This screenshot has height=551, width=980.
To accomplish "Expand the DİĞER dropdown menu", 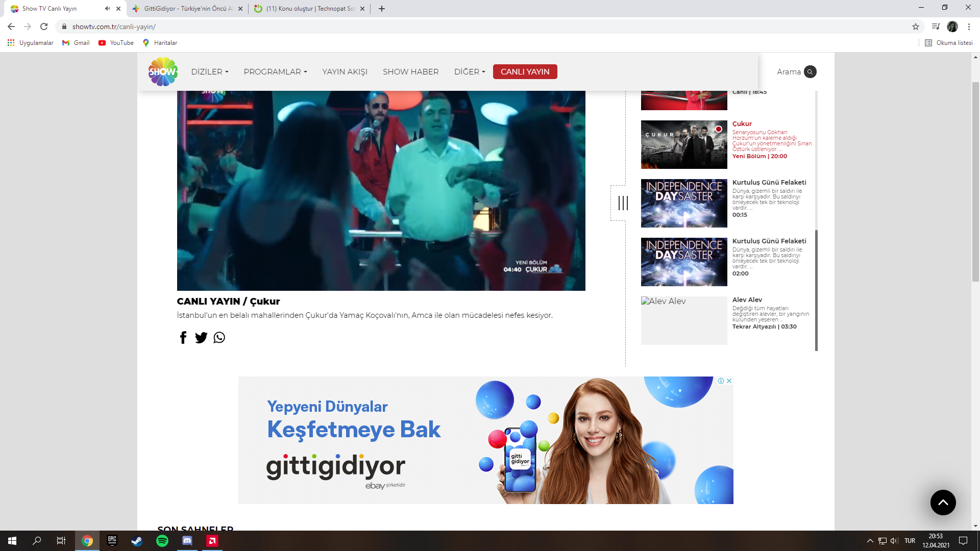I will [470, 72].
